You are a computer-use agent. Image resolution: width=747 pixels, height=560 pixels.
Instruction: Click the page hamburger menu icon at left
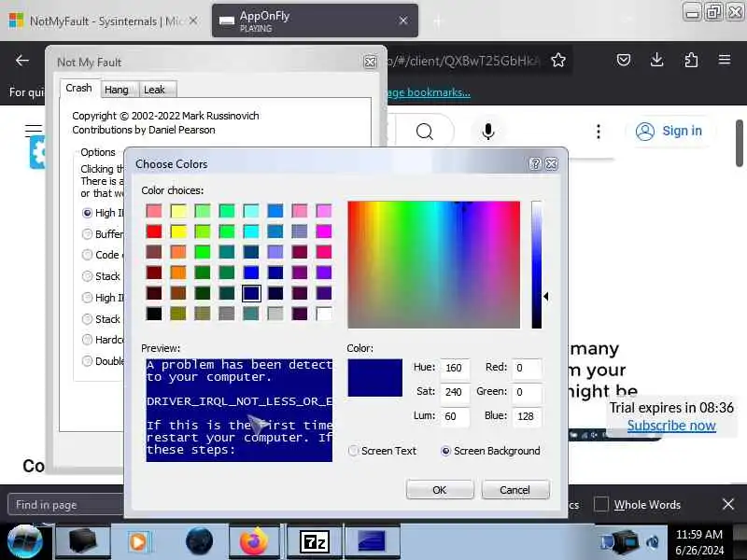click(33, 130)
